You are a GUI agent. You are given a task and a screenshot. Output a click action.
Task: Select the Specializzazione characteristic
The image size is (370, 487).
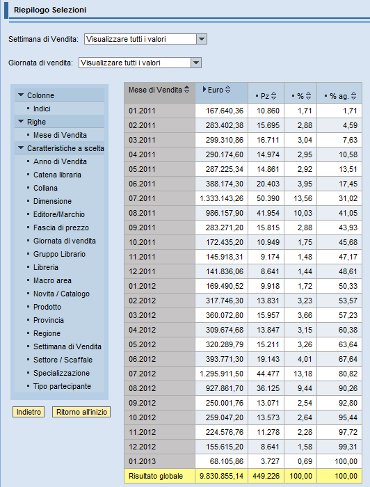(x=61, y=373)
